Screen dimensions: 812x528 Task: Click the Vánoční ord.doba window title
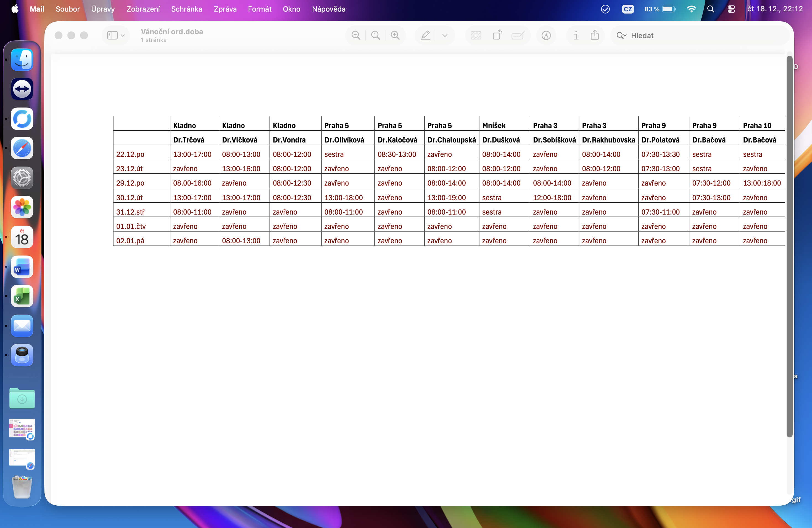coord(172,32)
